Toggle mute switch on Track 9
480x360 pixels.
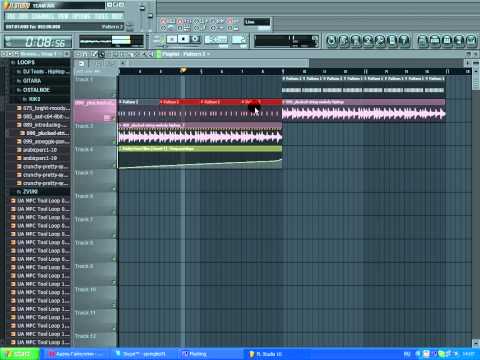tap(114, 282)
